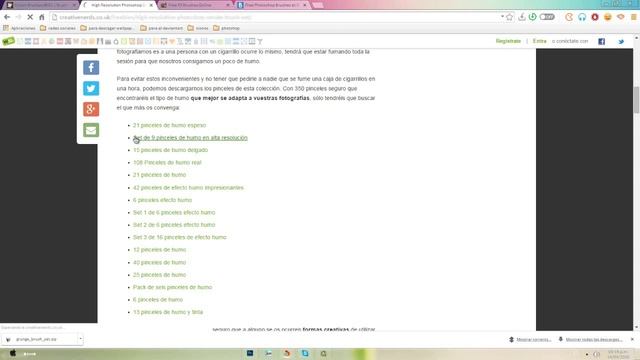Open '40 pinceles de humo' link

click(159, 262)
